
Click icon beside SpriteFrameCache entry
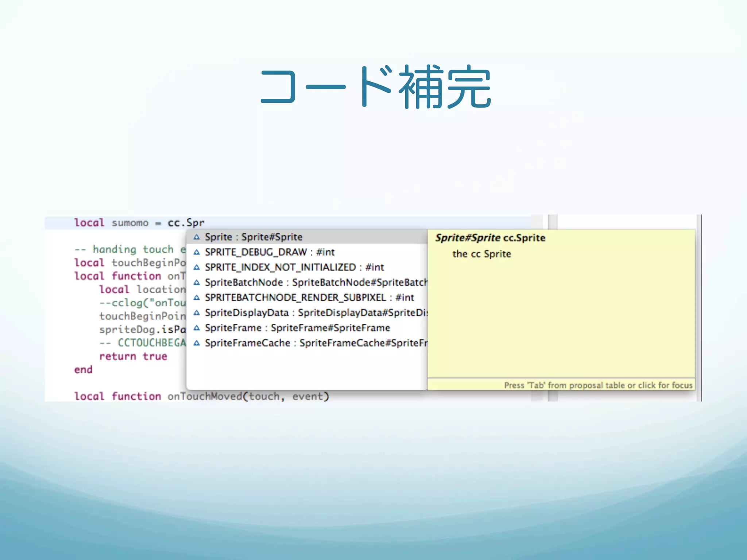click(x=197, y=343)
